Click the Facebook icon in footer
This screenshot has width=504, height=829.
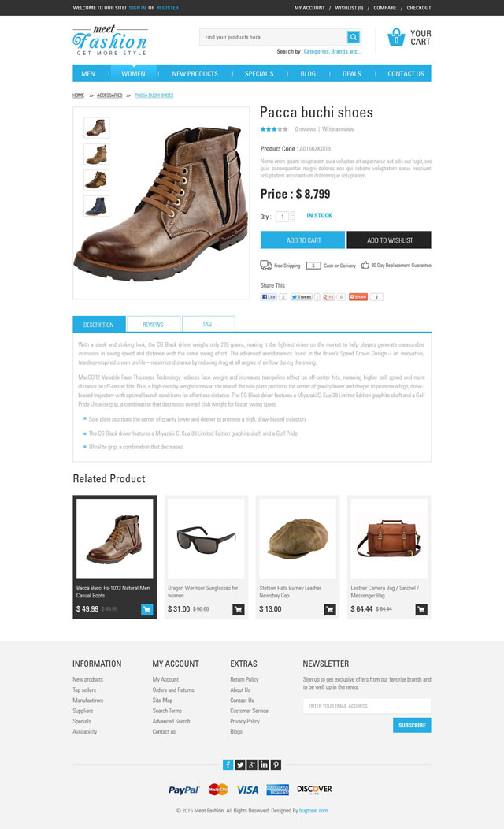[228, 764]
